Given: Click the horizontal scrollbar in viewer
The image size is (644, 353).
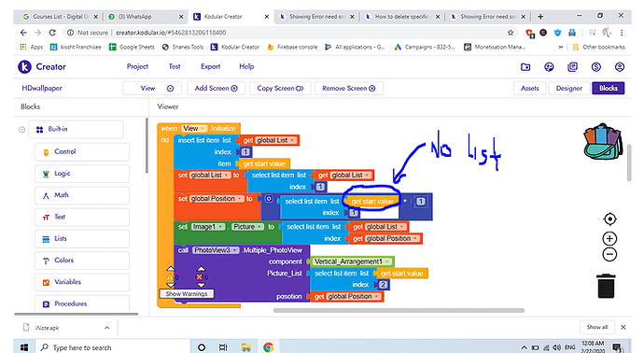Looking at the screenshot, I should (x=399, y=311).
